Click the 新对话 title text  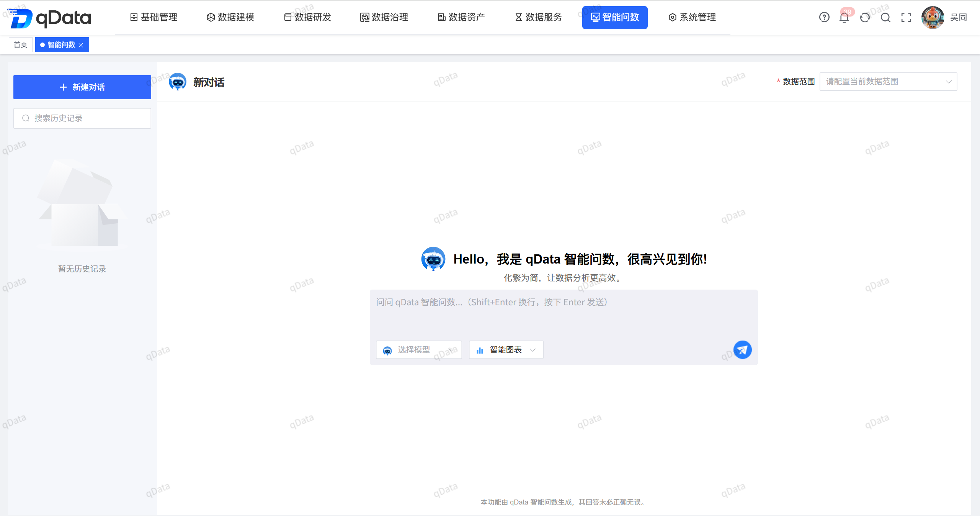209,82
